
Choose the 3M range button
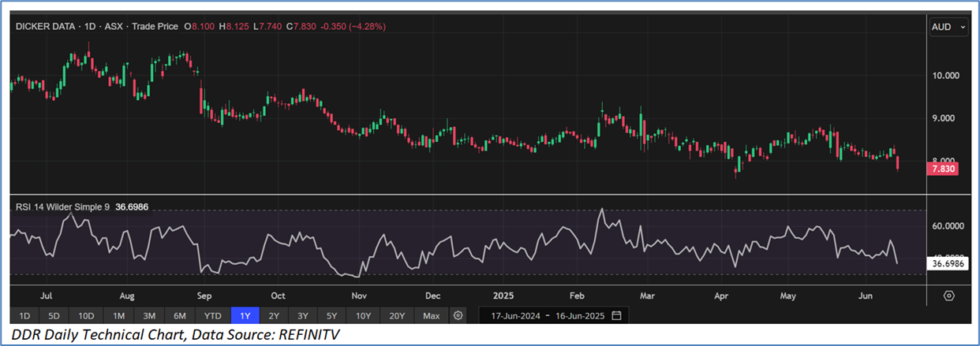148,316
